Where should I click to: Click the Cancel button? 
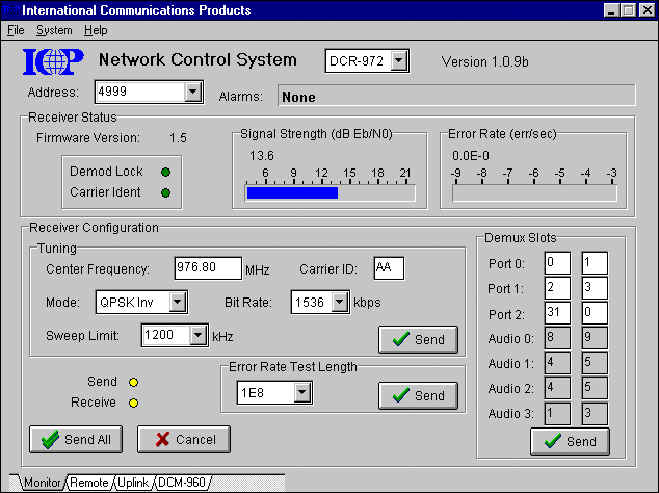coord(184,439)
